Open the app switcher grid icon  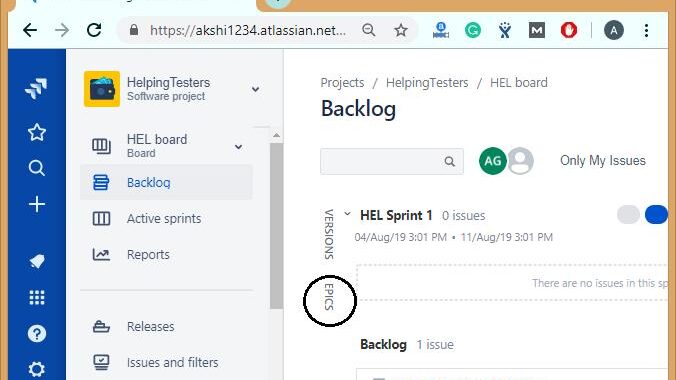[37, 298]
